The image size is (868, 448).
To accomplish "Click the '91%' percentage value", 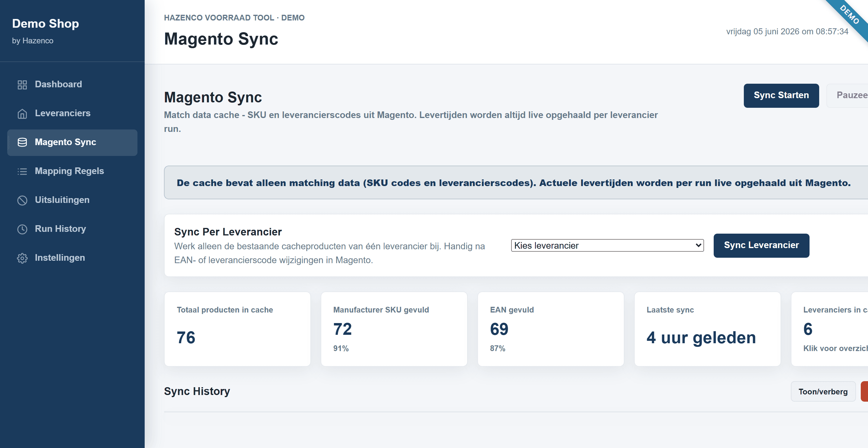I will pos(341,348).
